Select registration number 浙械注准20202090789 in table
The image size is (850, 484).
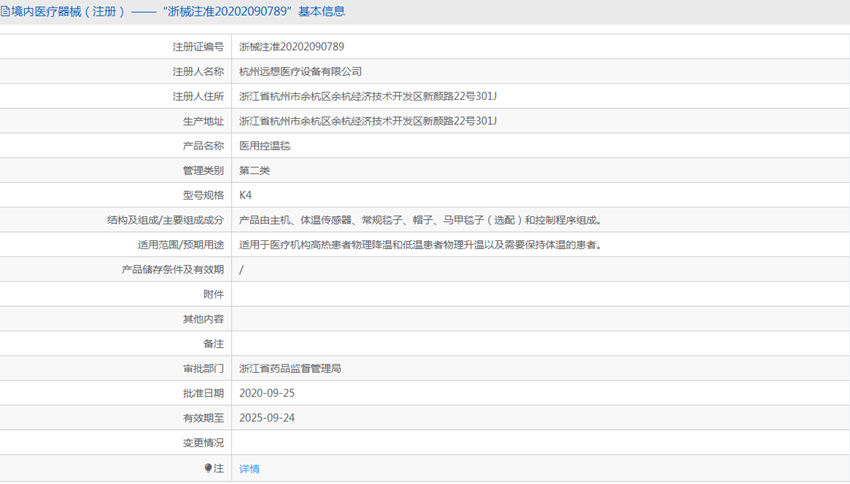click(292, 47)
